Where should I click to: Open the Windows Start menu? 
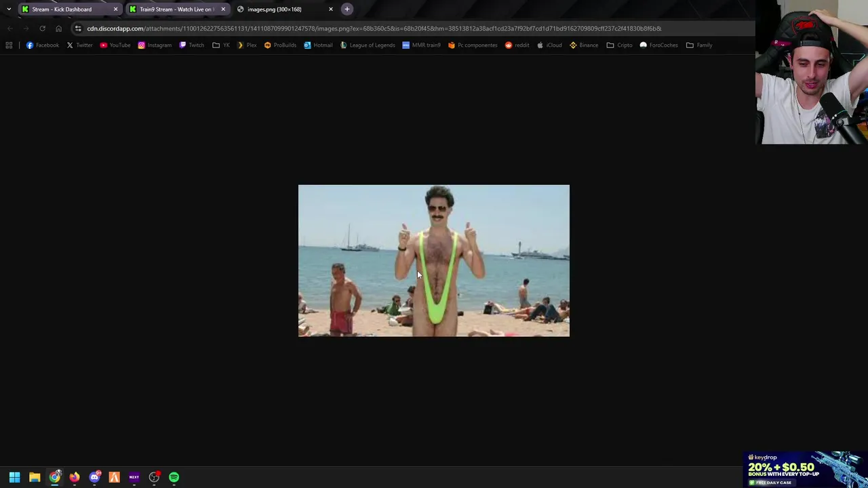(x=14, y=477)
